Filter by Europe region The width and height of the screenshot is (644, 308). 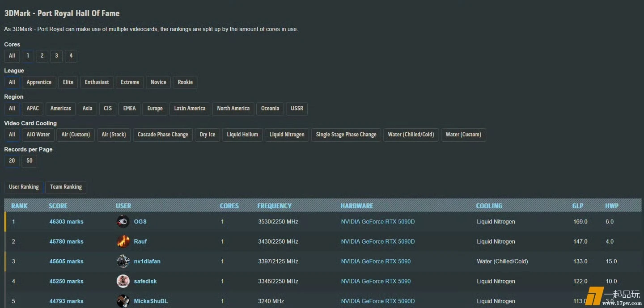click(155, 108)
